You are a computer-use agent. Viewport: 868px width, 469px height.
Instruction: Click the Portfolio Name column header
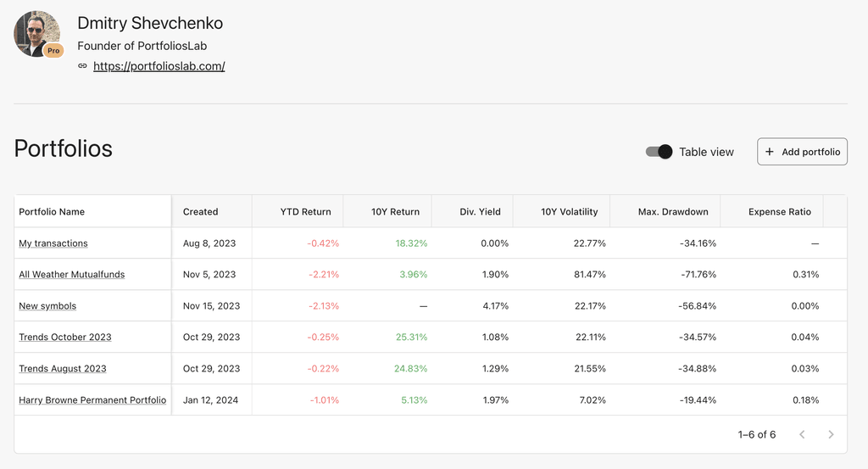pos(52,212)
